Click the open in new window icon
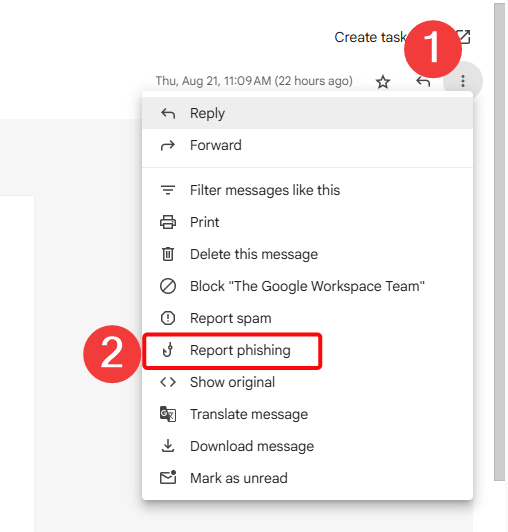 tap(463, 37)
